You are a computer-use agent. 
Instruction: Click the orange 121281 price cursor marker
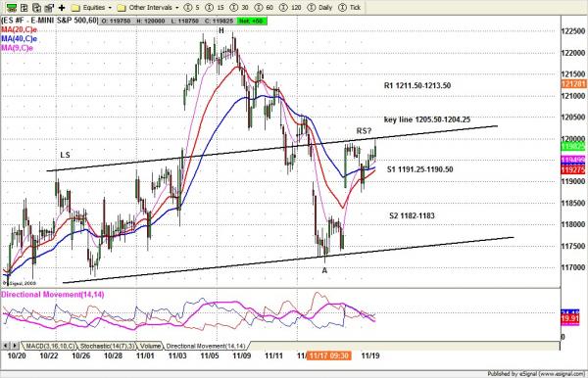coord(573,84)
